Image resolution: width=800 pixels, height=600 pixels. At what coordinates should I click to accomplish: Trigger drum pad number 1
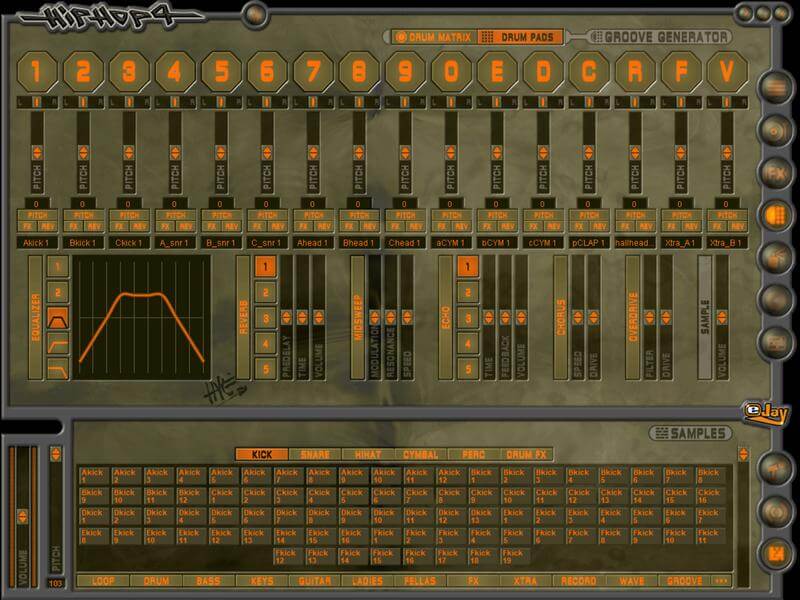[x=36, y=72]
